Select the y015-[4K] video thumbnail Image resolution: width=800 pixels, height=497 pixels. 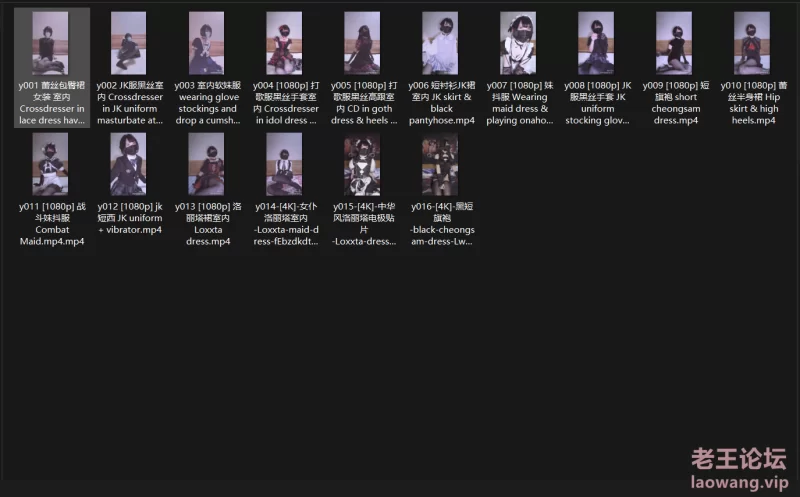[362, 164]
